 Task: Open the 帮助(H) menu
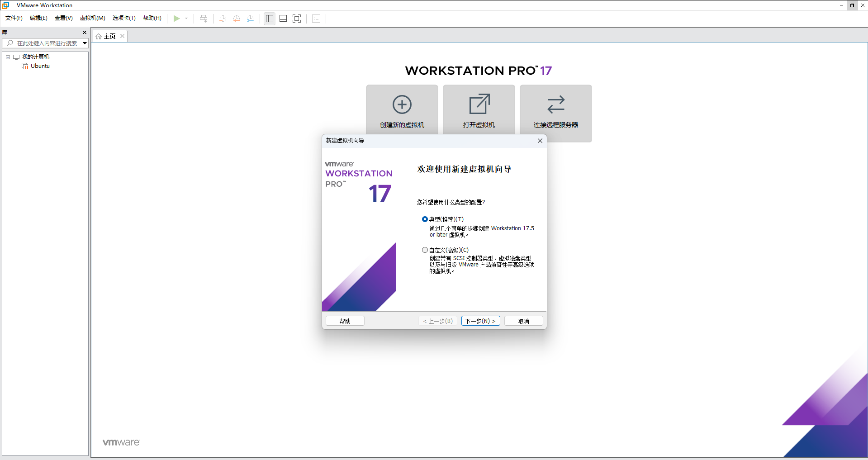152,18
